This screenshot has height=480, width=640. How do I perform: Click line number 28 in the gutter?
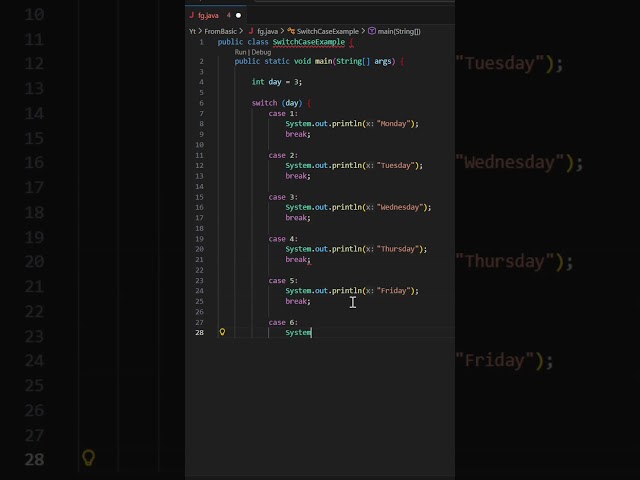pos(199,333)
